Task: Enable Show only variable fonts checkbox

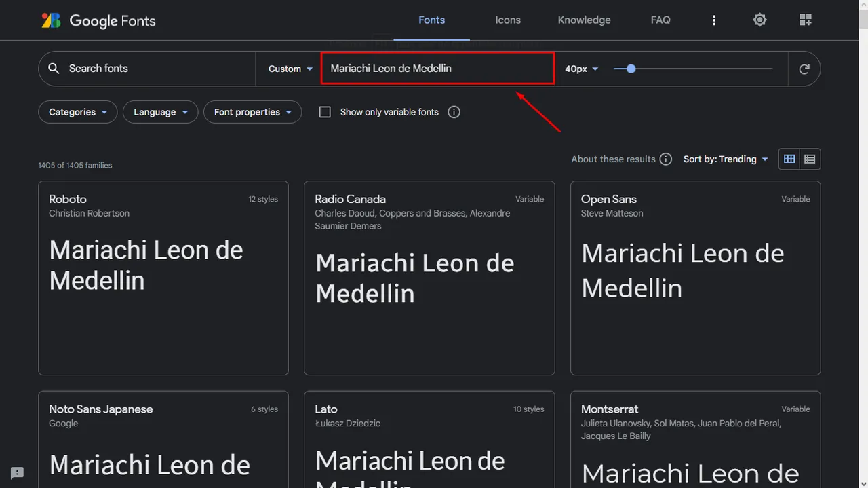Action: point(325,112)
